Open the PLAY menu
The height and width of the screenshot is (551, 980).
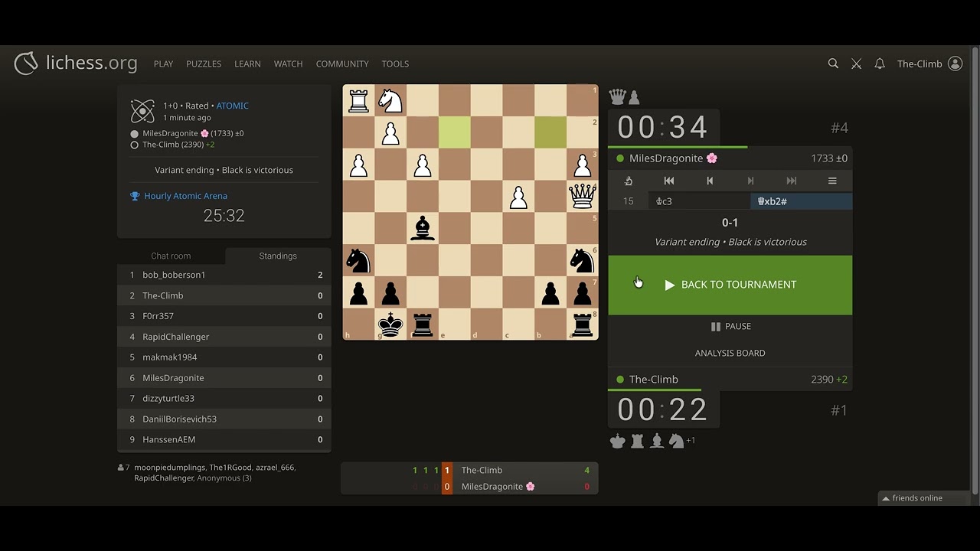pyautogui.click(x=163, y=64)
